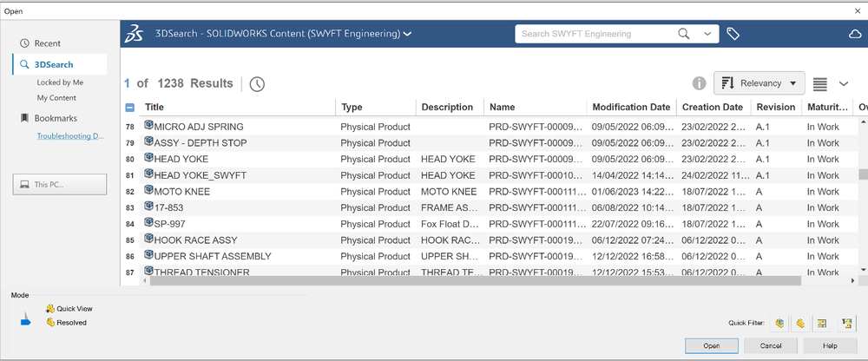Viewport: 868px width, 361px height.
Task: Select Recent in sidebar
Action: [x=48, y=43]
